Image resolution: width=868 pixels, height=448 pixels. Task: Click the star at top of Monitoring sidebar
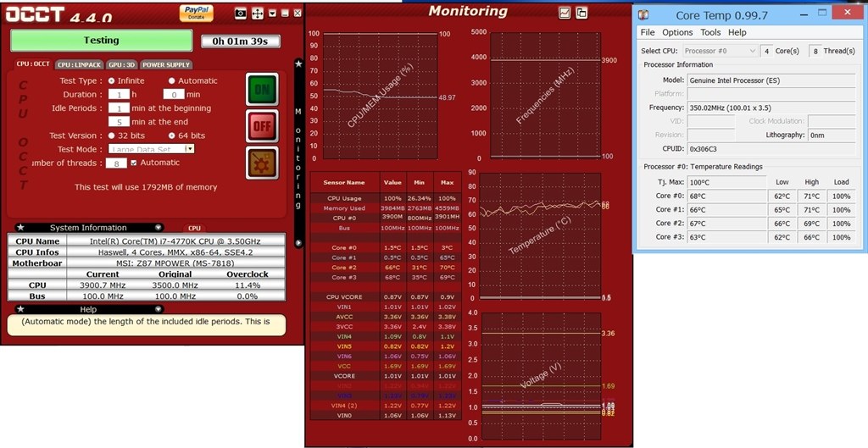pyautogui.click(x=298, y=64)
